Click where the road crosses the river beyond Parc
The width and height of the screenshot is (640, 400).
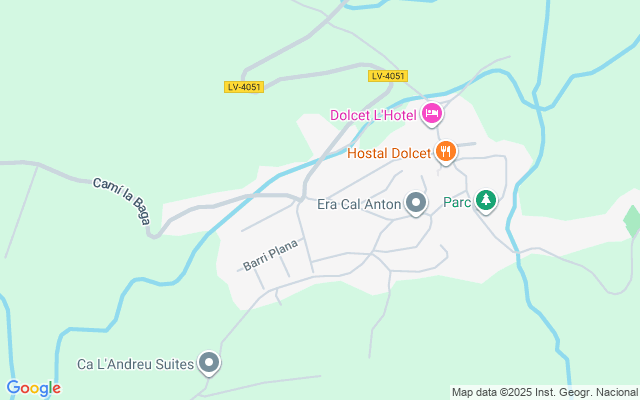(x=517, y=253)
